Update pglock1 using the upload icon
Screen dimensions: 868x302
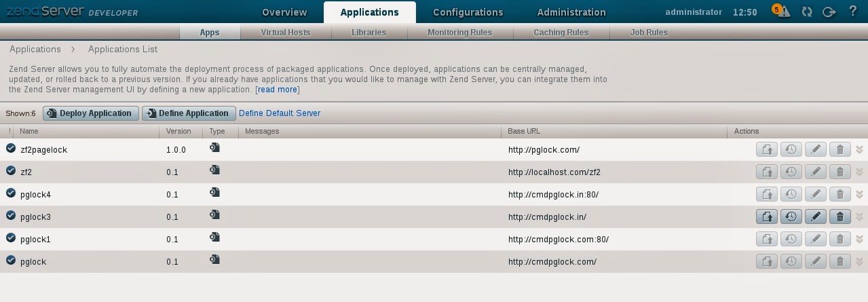coord(767,240)
